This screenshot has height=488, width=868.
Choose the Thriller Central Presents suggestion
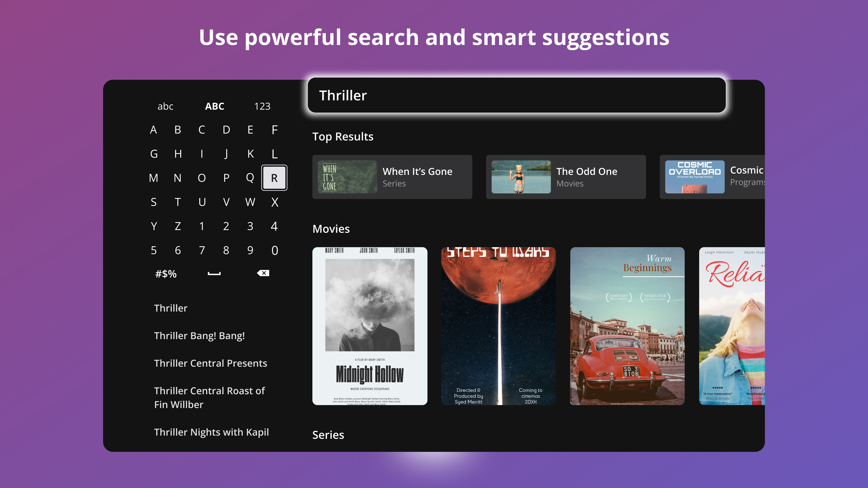(x=210, y=363)
